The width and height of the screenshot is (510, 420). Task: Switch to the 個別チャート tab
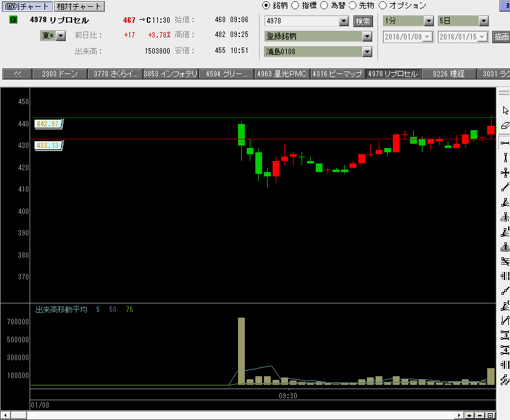point(27,7)
